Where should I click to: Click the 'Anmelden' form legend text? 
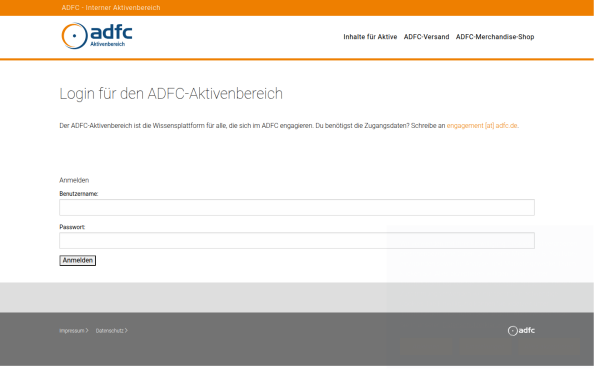click(74, 180)
